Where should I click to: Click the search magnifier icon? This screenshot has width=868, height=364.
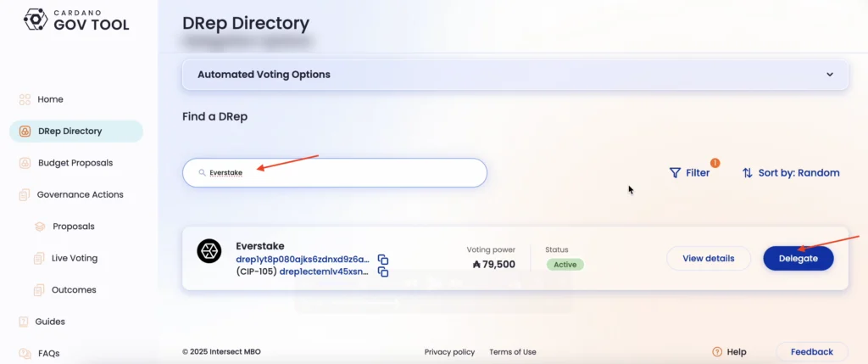click(x=202, y=173)
